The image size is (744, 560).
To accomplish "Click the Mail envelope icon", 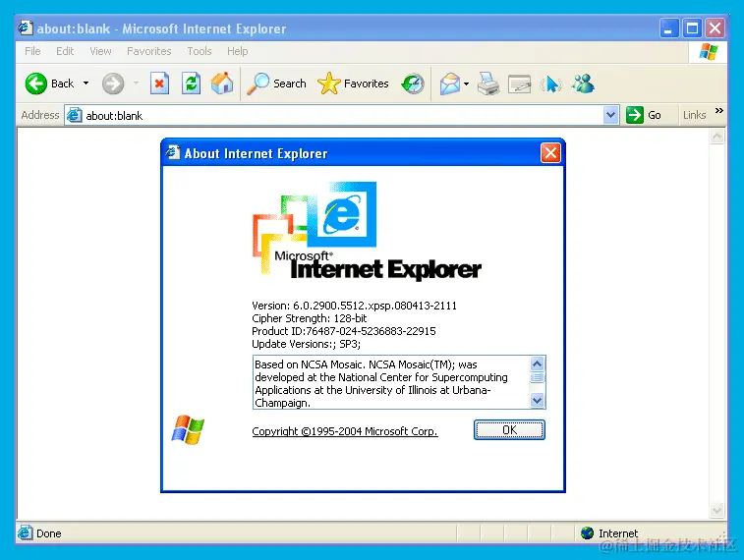I will point(450,84).
